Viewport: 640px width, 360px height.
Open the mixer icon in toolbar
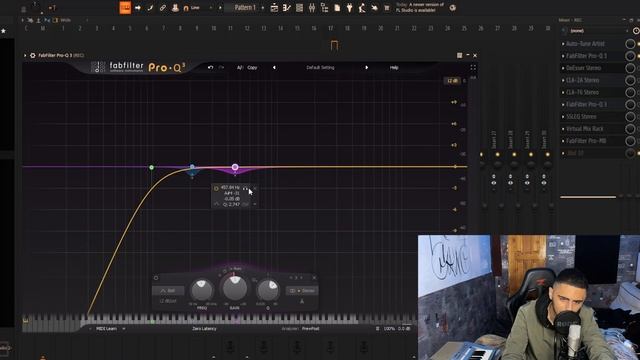[x=312, y=8]
